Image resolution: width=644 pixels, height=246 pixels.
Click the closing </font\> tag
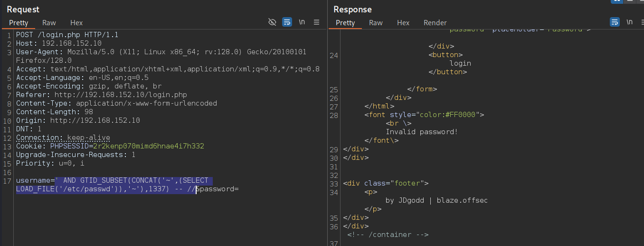click(381, 140)
